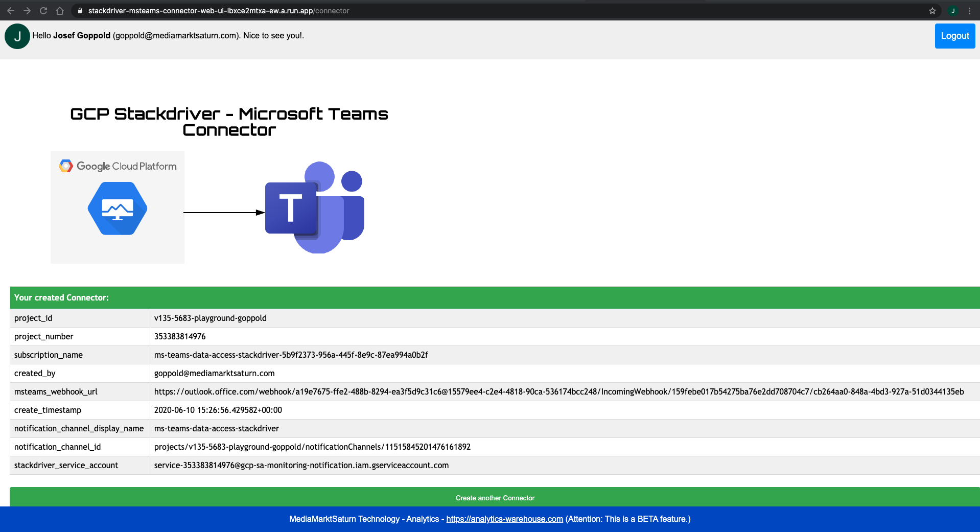The height and width of the screenshot is (532, 980).
Task: Click the create_timestamp label cell
Action: click(80, 410)
